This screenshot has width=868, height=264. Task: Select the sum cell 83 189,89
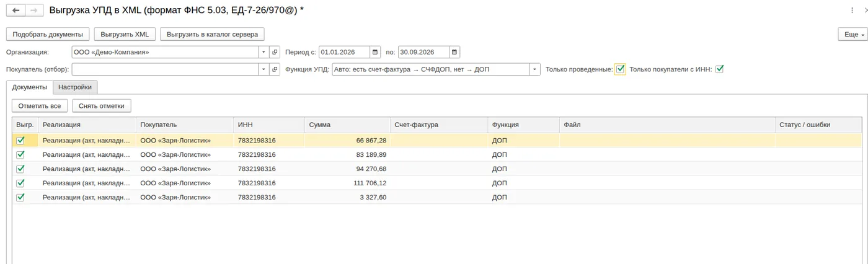point(347,154)
